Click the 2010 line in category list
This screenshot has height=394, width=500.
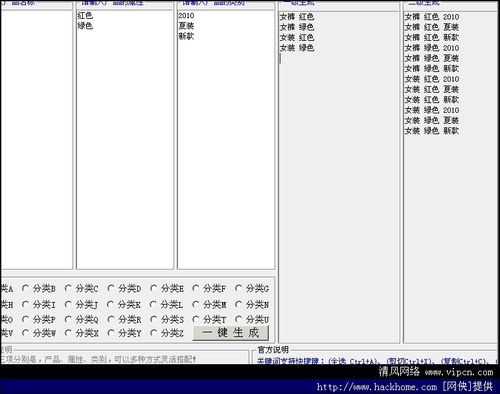(x=186, y=15)
